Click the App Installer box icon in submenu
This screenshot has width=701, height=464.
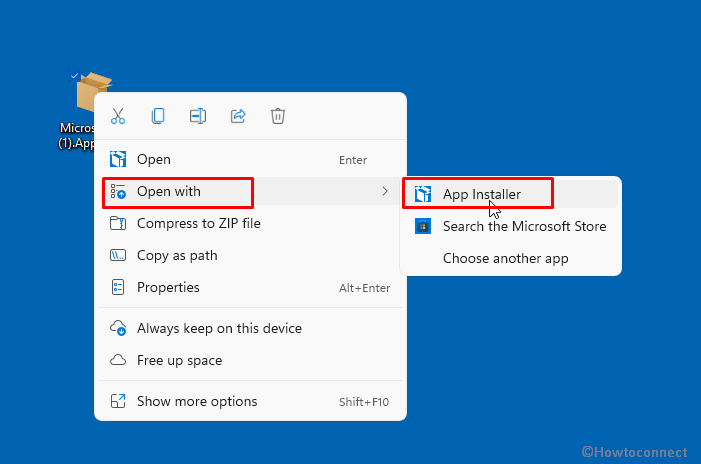pyautogui.click(x=422, y=194)
